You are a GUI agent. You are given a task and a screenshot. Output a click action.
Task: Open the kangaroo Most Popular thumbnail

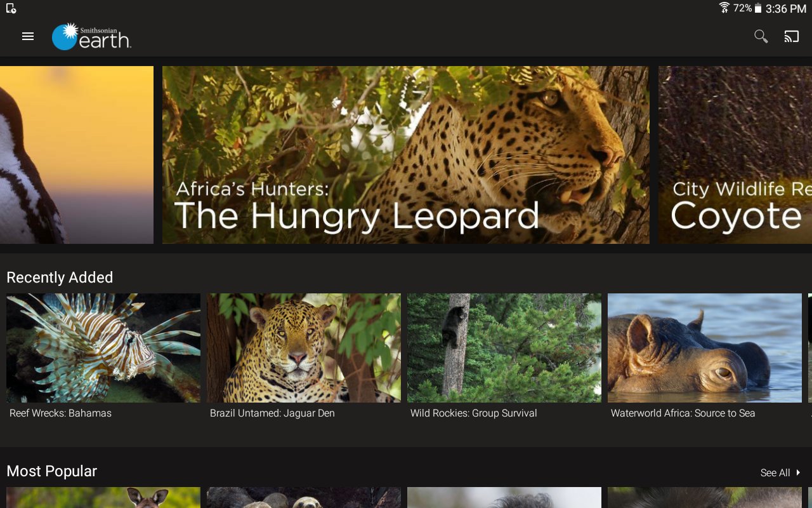tap(103, 498)
